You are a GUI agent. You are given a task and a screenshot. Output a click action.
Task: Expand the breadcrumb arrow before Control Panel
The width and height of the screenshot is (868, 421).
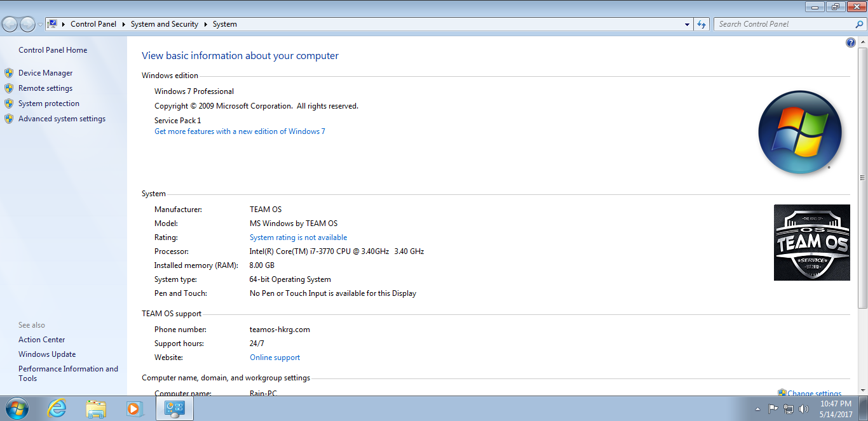(64, 24)
